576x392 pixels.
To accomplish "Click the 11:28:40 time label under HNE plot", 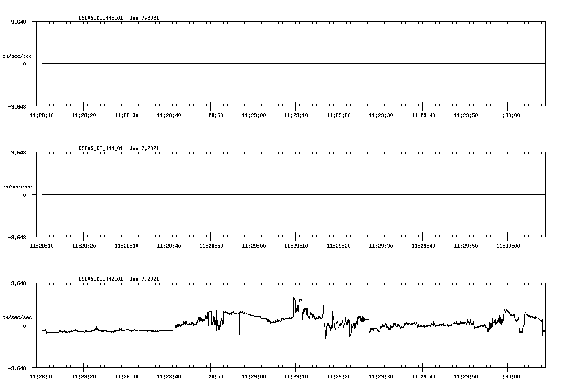I will pos(169,115).
